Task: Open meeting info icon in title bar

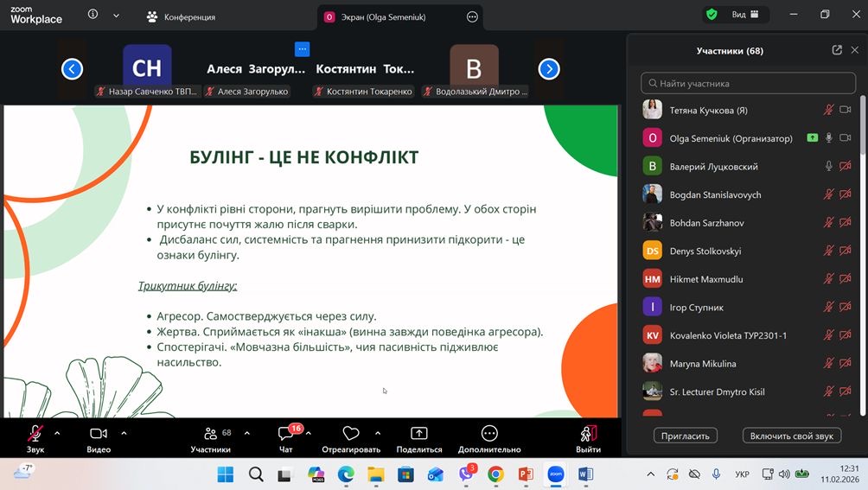Action: [93, 15]
